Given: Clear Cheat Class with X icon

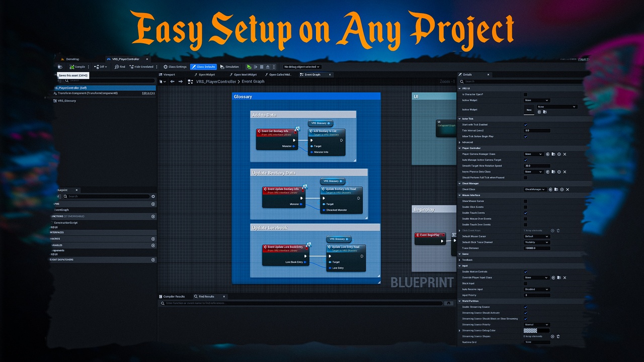Looking at the screenshot, I should pos(568,190).
